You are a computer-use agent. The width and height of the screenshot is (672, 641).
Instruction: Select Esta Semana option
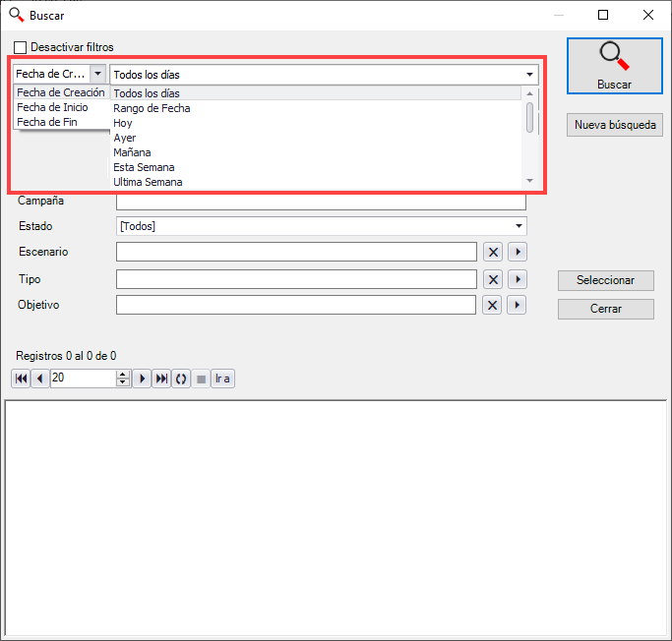coord(316,167)
